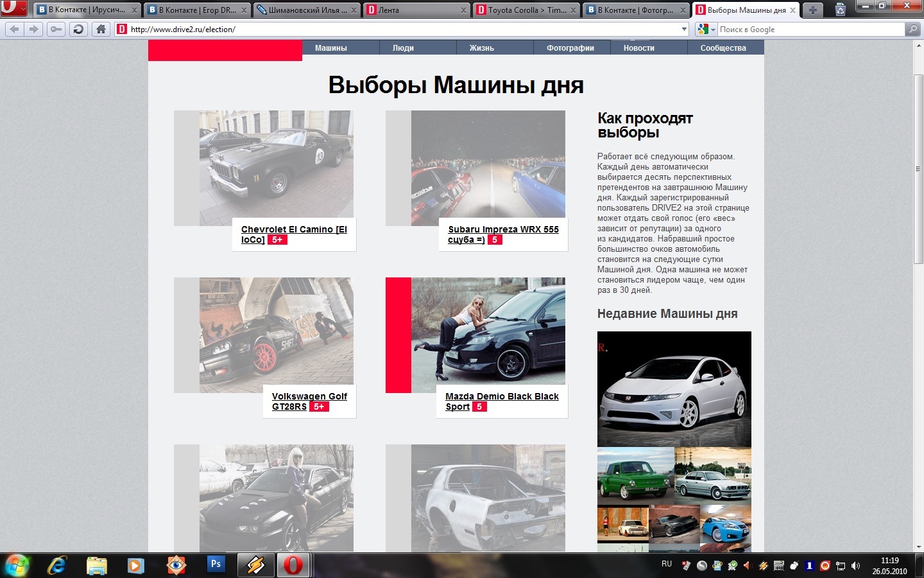Open the blue car recent thumbnail
The image size is (924, 578).
pyautogui.click(x=726, y=524)
